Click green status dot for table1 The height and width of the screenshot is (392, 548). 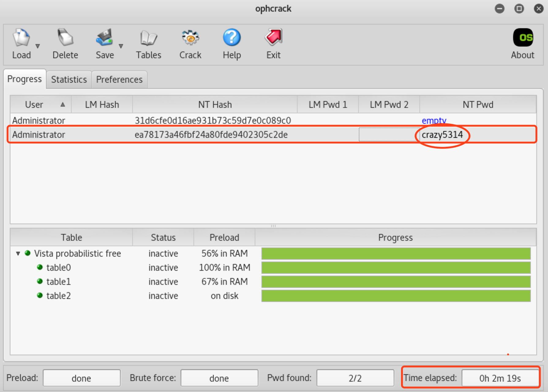click(x=40, y=281)
